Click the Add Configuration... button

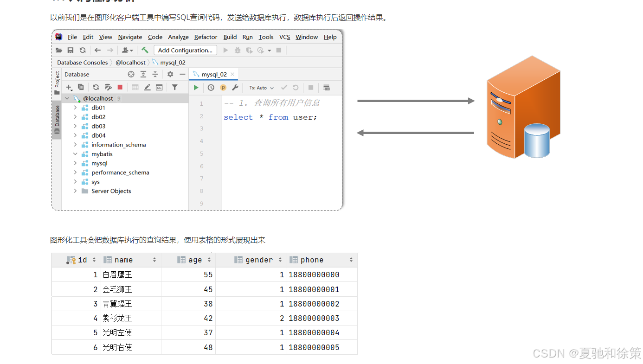coord(185,50)
